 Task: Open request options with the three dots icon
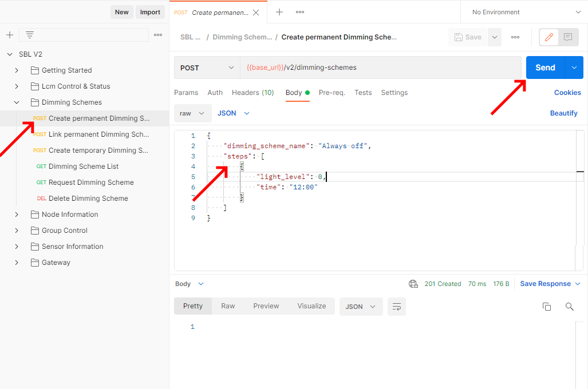pyautogui.click(x=515, y=37)
